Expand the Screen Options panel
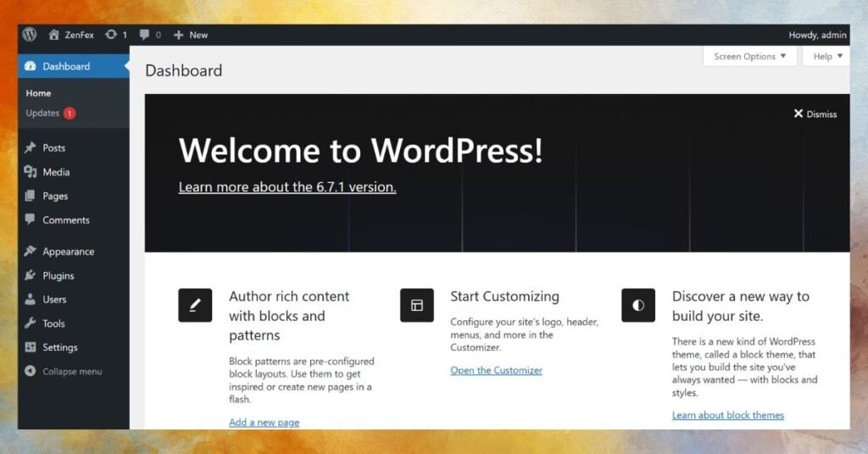868x454 pixels. pos(749,57)
